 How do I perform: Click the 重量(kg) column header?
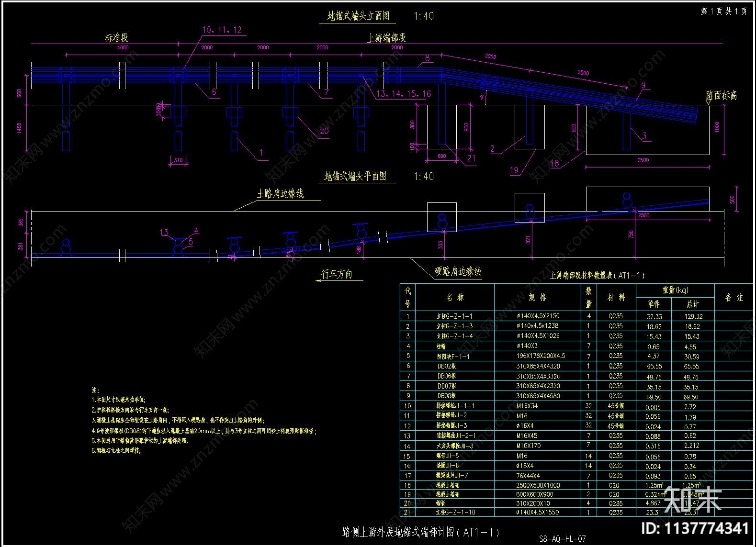pyautogui.click(x=675, y=290)
